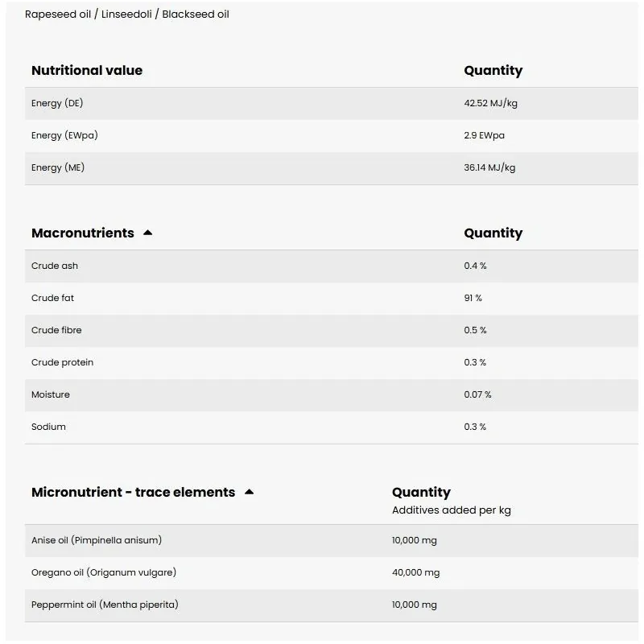Select Anise oil (Pimpinella anisum) entry
644x644 pixels.
pos(97,540)
